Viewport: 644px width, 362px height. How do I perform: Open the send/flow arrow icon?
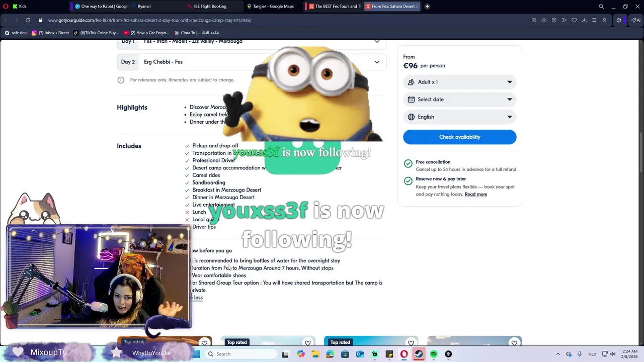pyautogui.click(x=564, y=20)
